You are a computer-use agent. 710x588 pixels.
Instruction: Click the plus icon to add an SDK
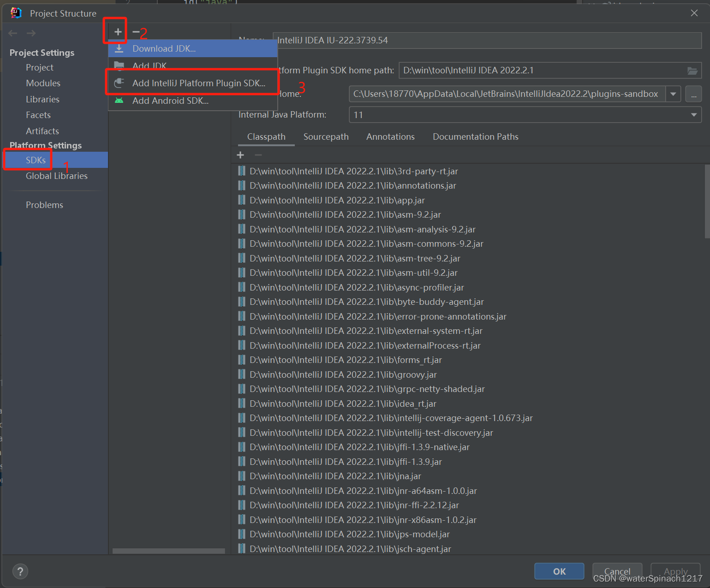tap(118, 32)
